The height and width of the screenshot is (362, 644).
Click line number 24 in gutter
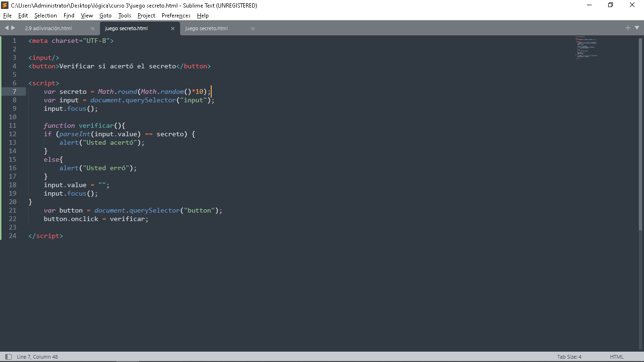pyautogui.click(x=13, y=236)
